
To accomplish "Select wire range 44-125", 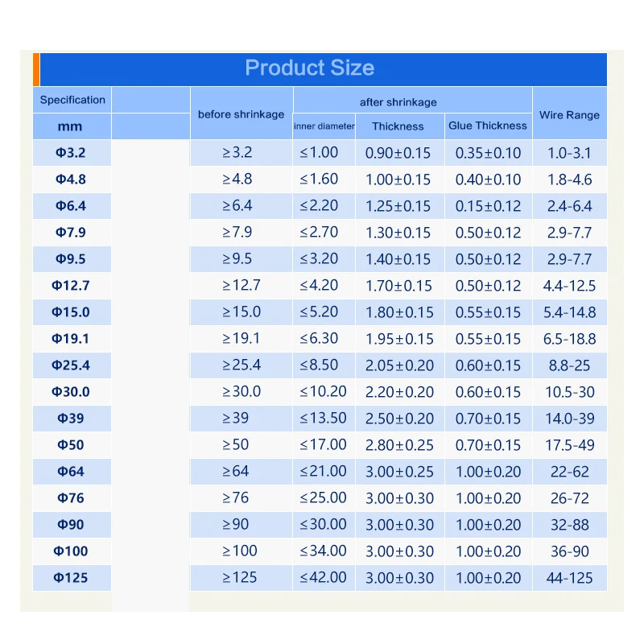I will [x=570, y=578].
